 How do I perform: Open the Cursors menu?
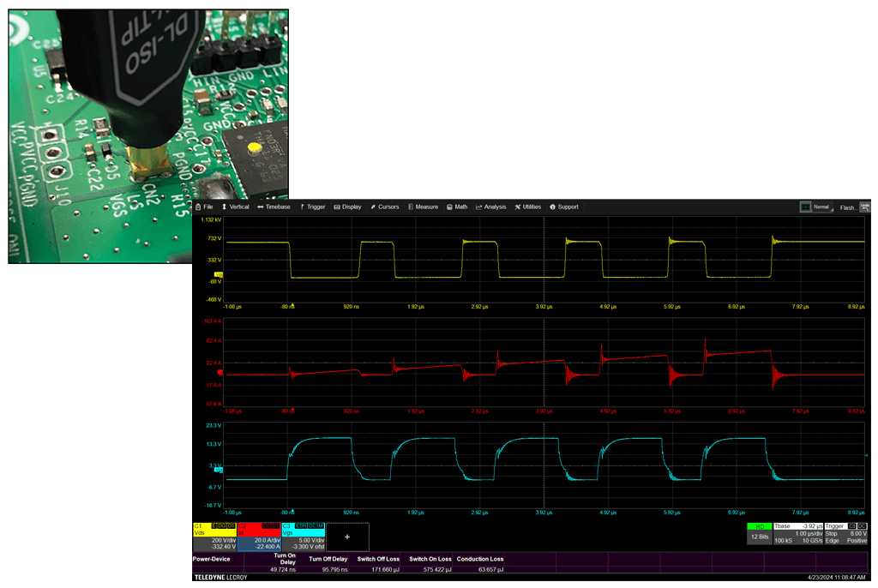[x=385, y=207]
